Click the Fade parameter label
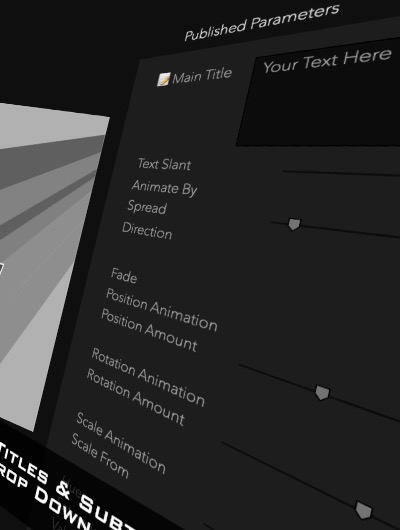The width and height of the screenshot is (400, 530). point(124,276)
